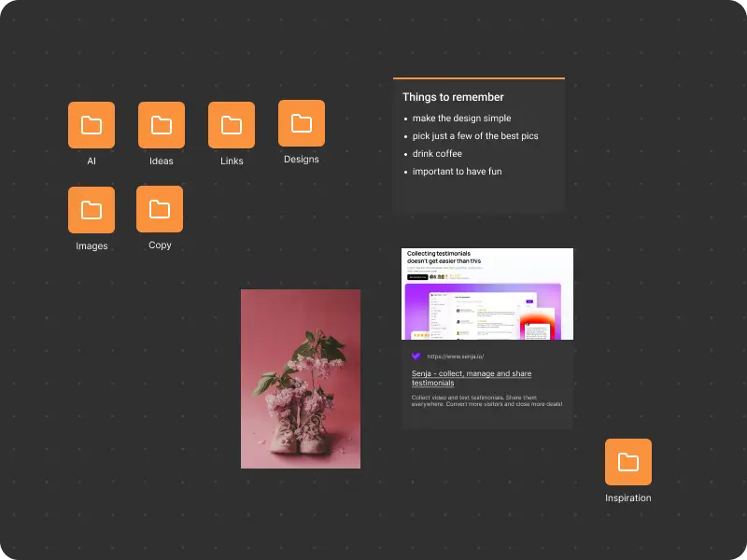Open the Designs folder

[301, 122]
